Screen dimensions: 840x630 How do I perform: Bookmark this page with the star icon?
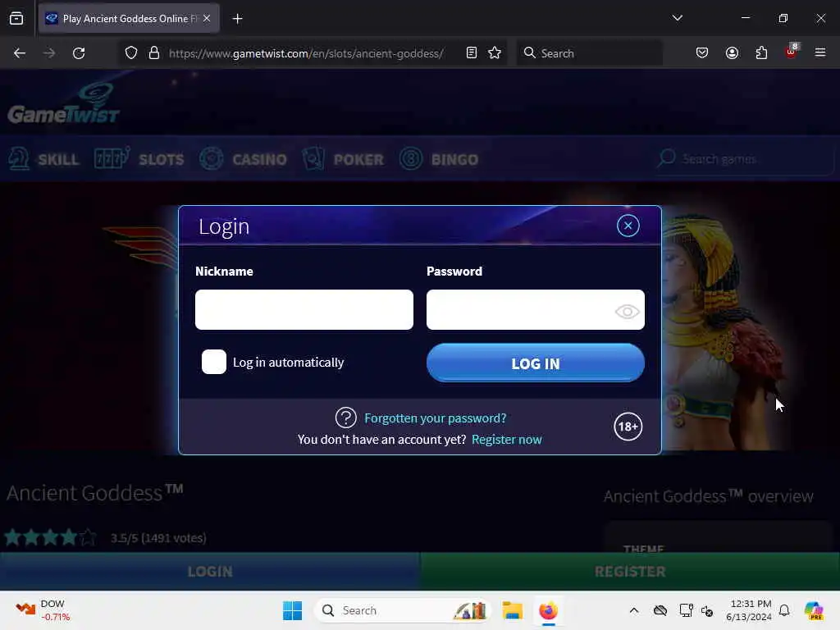pos(495,53)
